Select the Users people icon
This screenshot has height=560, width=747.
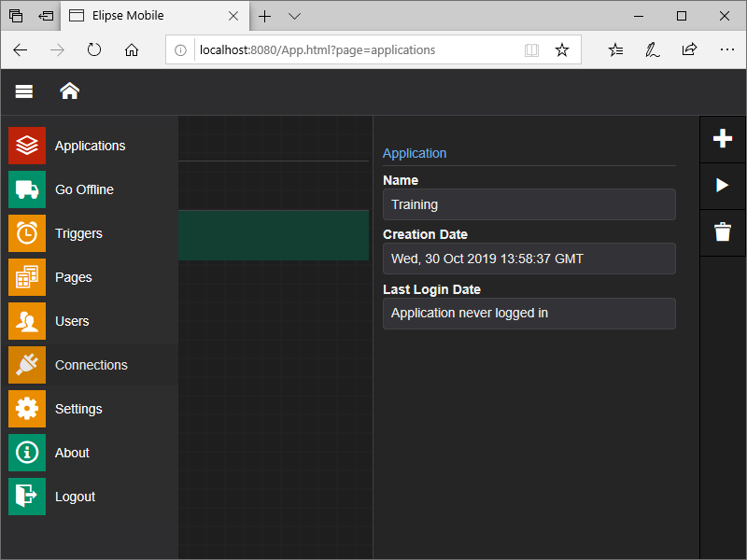[27, 321]
